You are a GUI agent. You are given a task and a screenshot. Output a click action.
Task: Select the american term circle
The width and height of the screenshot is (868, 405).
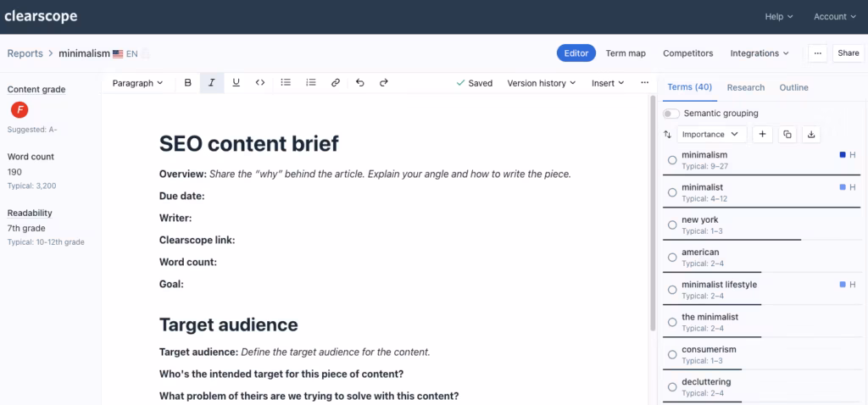pyautogui.click(x=672, y=258)
